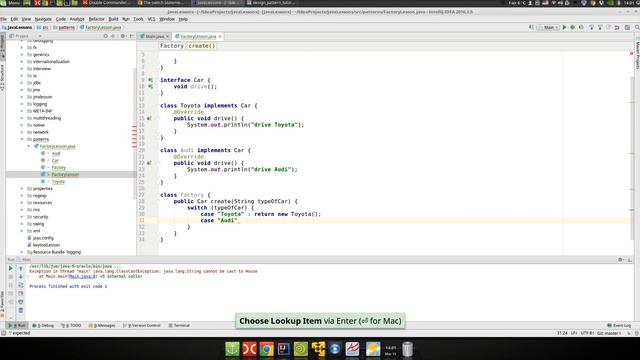Screen dimensions: 640x360
Task: Open the VCS menu
Action: 151,19
